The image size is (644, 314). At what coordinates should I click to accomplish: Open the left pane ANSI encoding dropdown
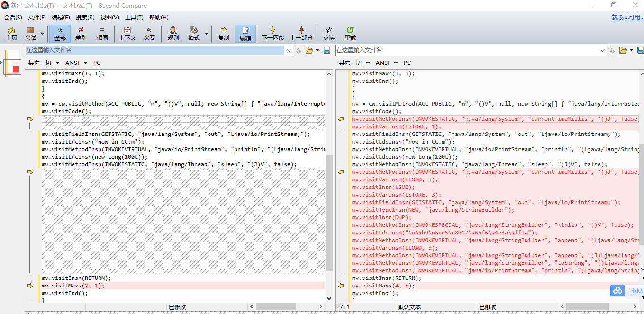[x=76, y=63]
